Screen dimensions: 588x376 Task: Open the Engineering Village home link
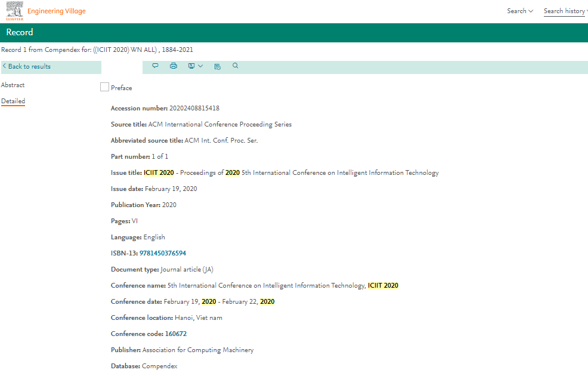(57, 11)
